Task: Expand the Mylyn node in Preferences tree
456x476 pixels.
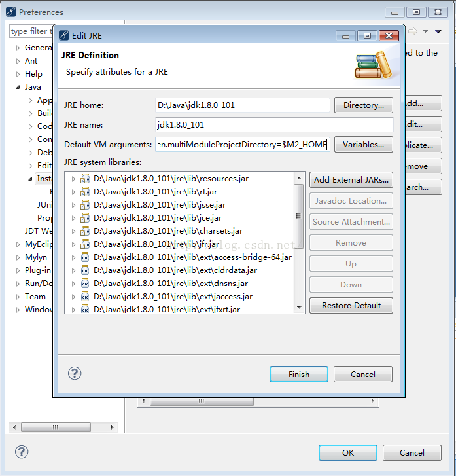Action: (x=18, y=257)
